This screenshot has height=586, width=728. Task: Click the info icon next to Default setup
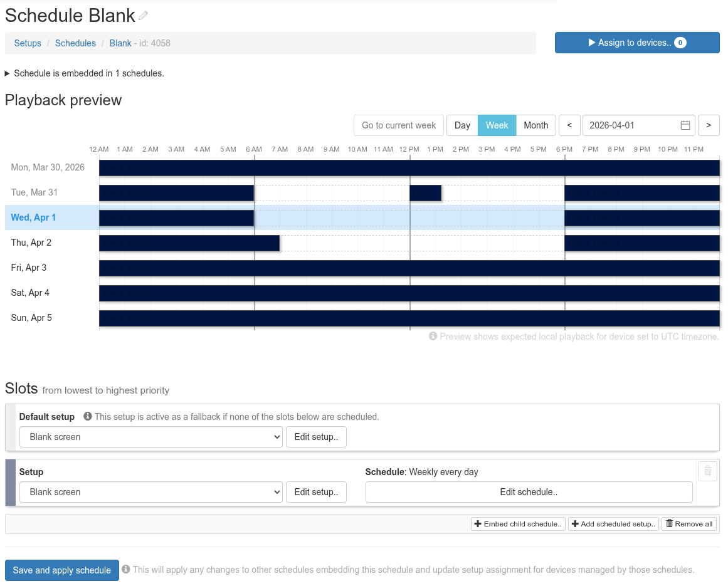[x=88, y=417]
